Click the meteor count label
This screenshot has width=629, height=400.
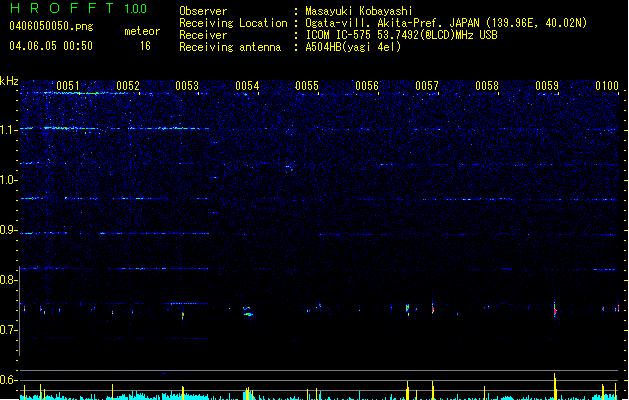coord(142,31)
